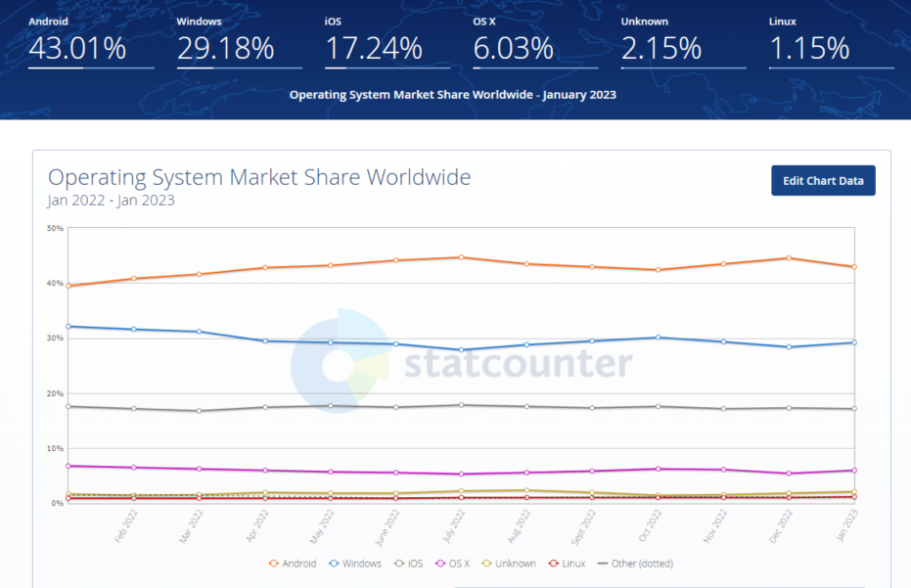Viewport: 911px width, 588px height.
Task: Click the Jan 2023 axis label
Action: [846, 525]
